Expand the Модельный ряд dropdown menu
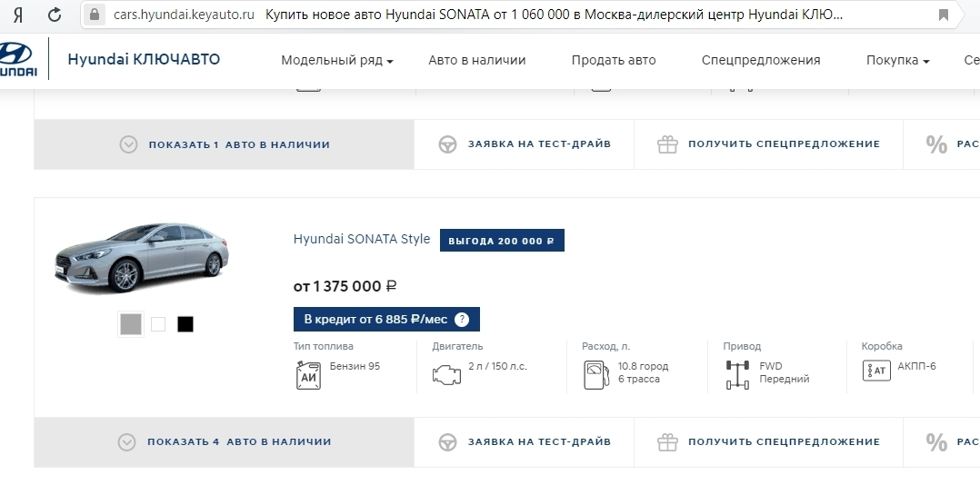The image size is (980, 485). pos(336,60)
